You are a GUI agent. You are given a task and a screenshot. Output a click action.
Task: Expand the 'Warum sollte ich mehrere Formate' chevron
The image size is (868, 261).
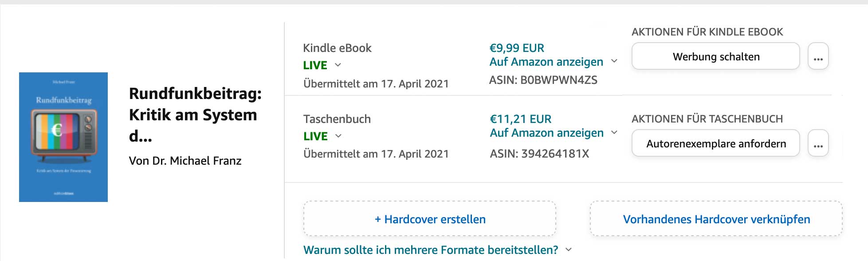click(569, 250)
